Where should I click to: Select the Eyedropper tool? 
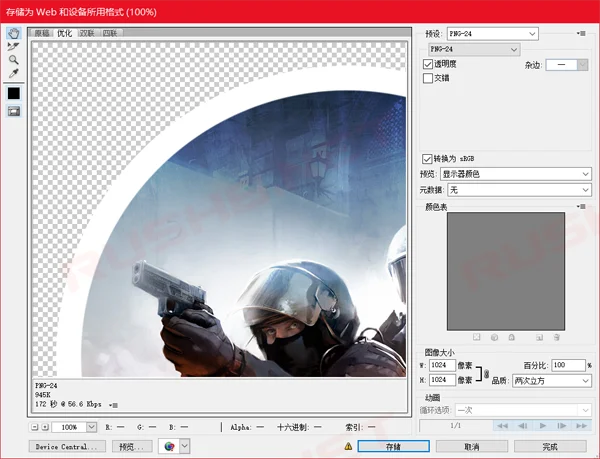13,73
